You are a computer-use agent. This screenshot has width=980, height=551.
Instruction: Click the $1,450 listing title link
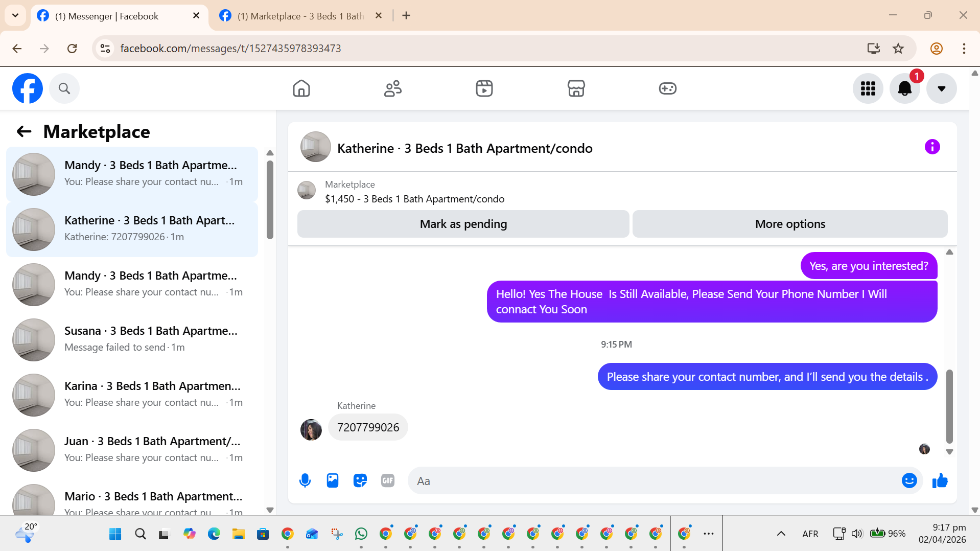[x=414, y=199]
